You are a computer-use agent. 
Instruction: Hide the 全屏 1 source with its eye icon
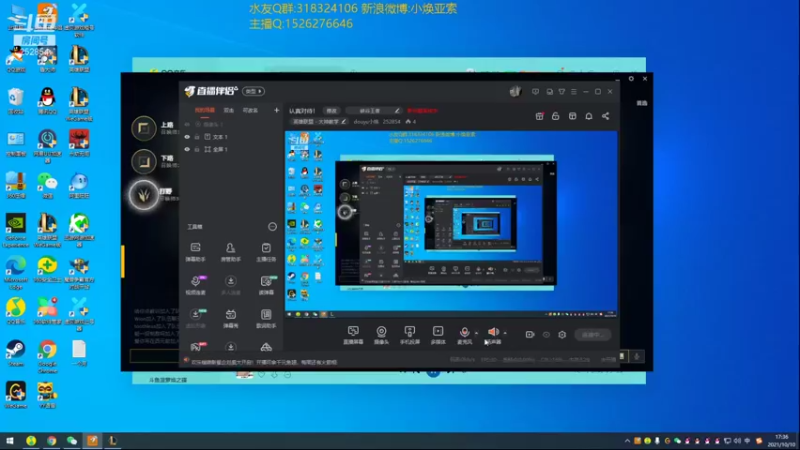tap(187, 149)
